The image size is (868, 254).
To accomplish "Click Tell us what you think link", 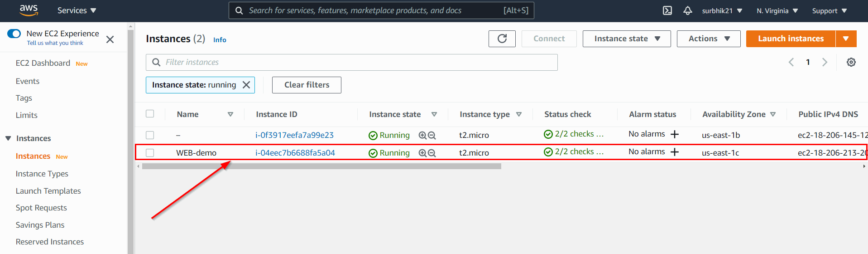I will pos(55,43).
